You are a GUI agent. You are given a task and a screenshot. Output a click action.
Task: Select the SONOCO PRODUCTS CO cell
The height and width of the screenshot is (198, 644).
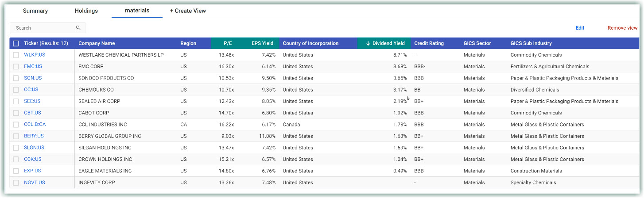click(106, 78)
